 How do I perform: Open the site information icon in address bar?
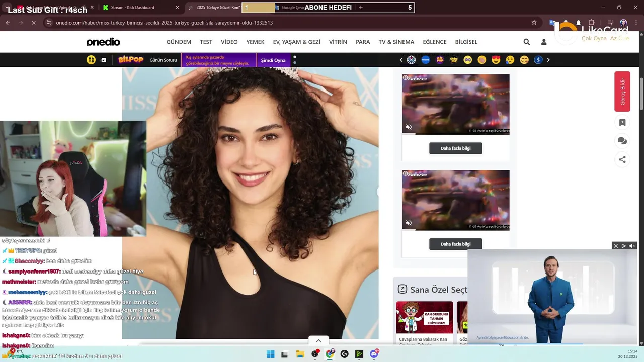click(49, 23)
